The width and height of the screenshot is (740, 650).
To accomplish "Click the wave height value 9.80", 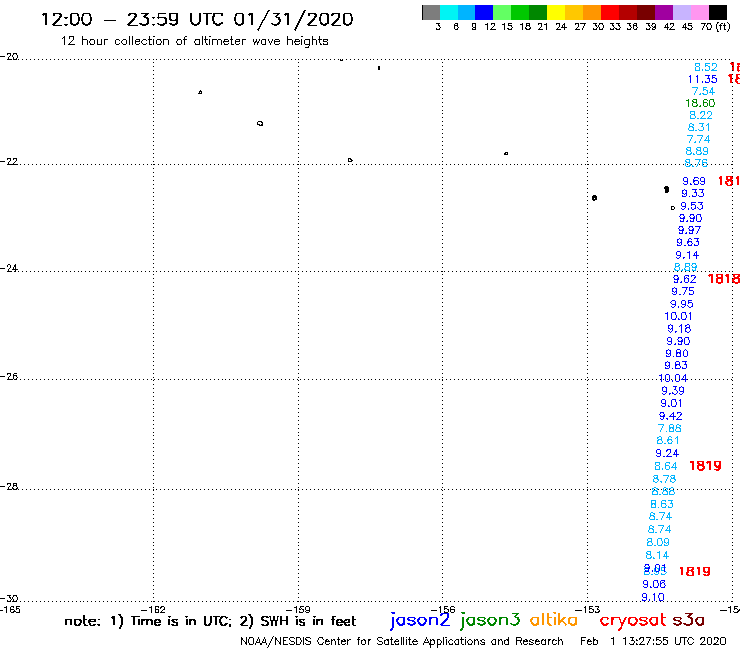I will (677, 354).
